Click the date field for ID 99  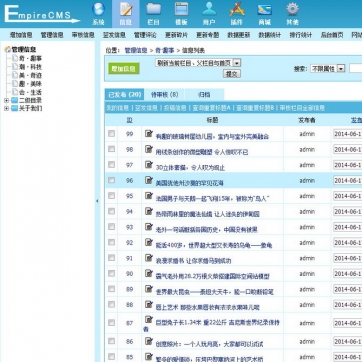tap(347, 134)
